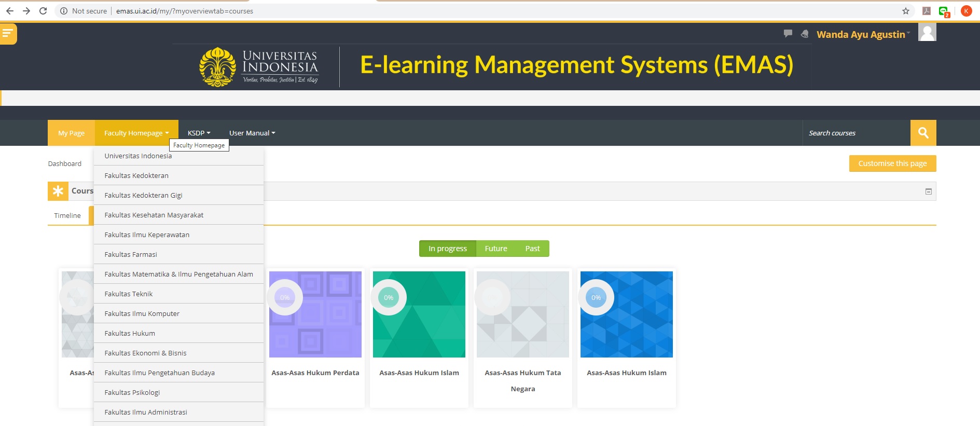Collapse the Course overview block
Image resolution: width=980 pixels, height=426 pixels.
[x=929, y=191]
